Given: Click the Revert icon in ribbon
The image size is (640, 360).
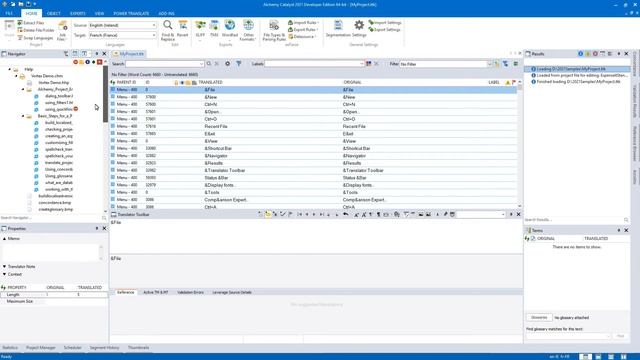Looking at the screenshot, I should coord(182,29).
